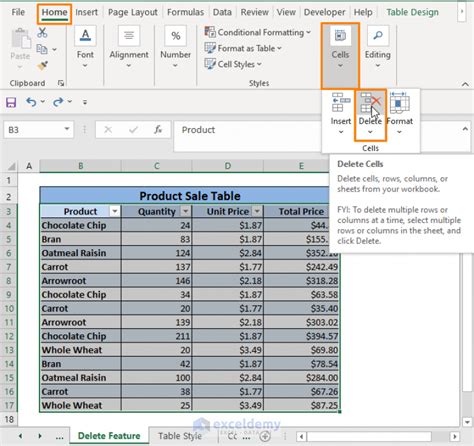Click the Cut scissors icon

[x=42, y=33]
